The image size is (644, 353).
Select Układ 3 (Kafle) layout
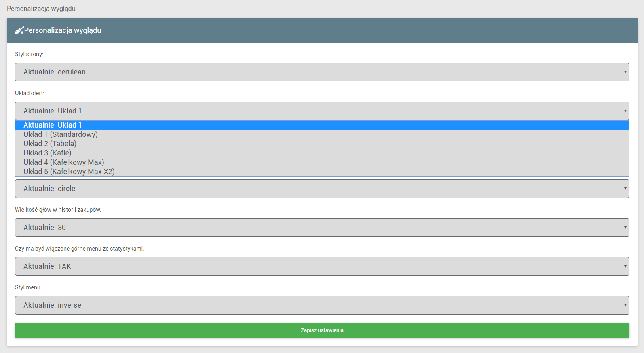click(x=47, y=153)
